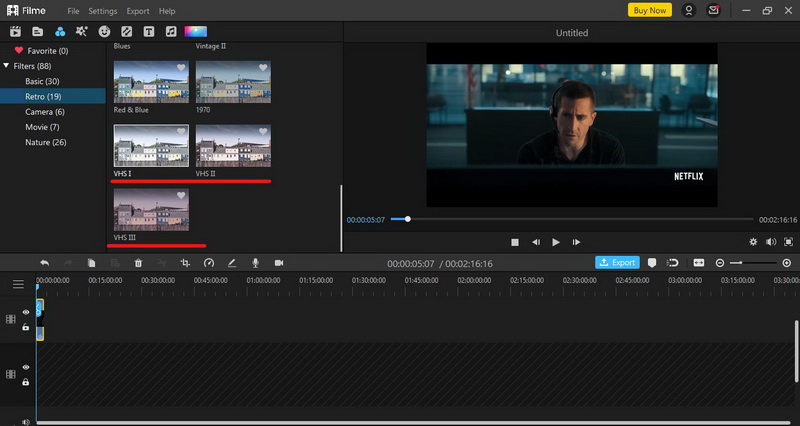
Task: Favorite the VHS I filter heart
Action: click(x=181, y=131)
